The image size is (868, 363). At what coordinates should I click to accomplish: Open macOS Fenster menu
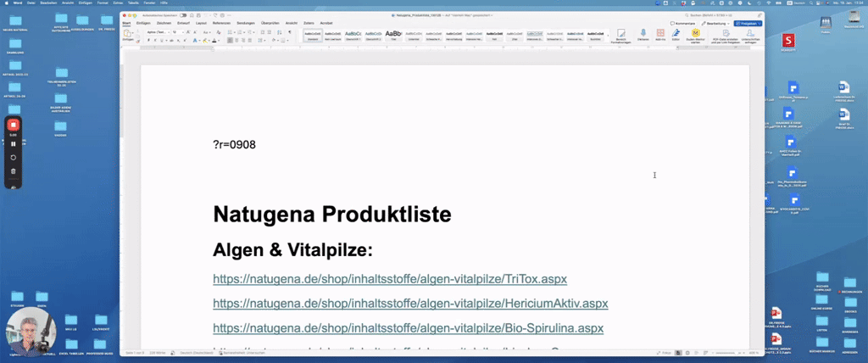[150, 3]
